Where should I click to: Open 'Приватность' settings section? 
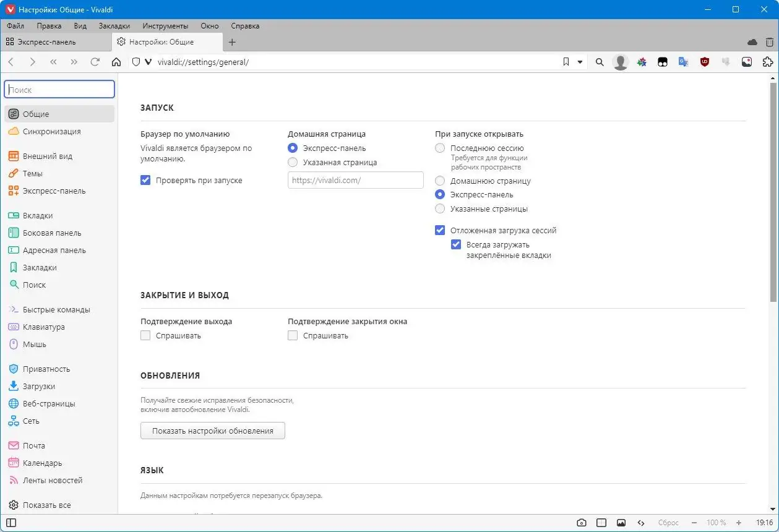(46, 369)
